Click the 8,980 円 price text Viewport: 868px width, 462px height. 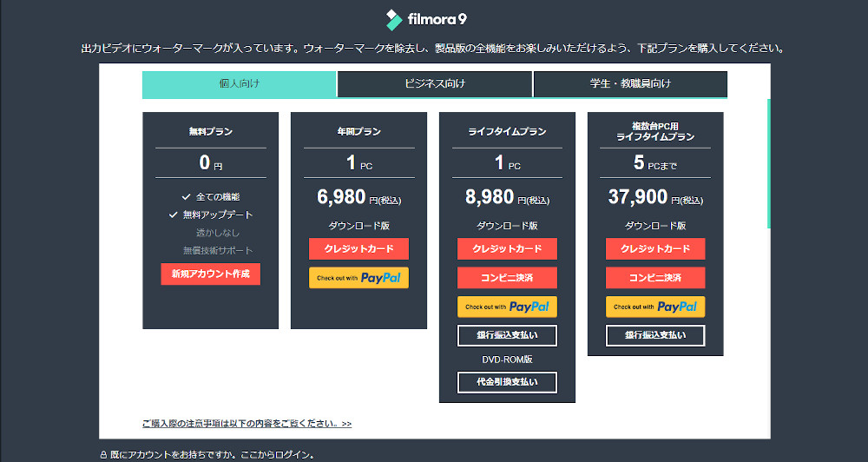click(507, 197)
